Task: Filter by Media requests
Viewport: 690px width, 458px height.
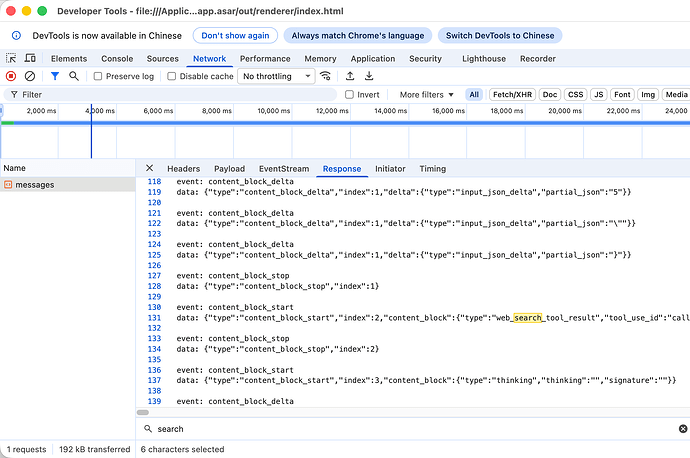Action: (x=676, y=95)
